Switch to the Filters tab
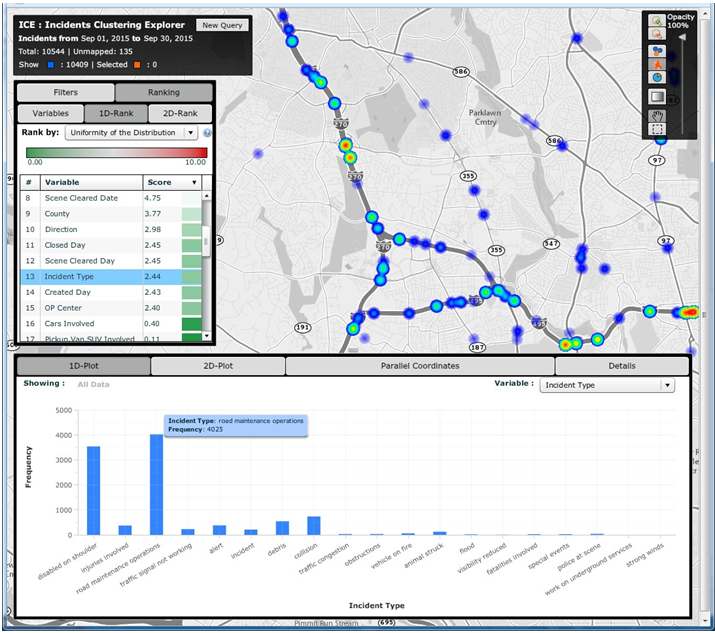715x633 pixels. [x=66, y=93]
